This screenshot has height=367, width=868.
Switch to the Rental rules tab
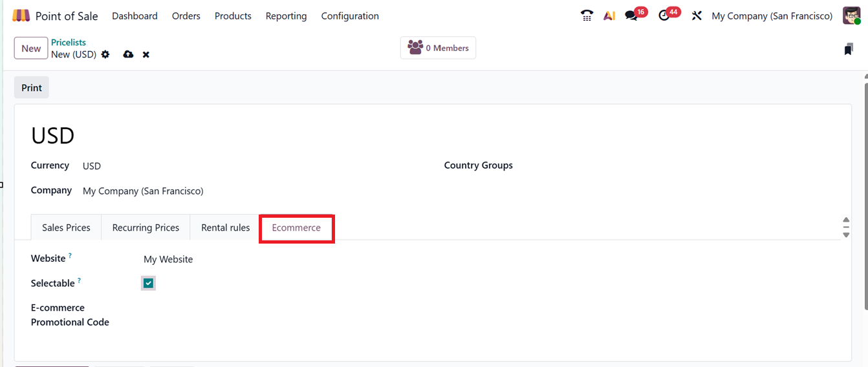click(x=225, y=227)
